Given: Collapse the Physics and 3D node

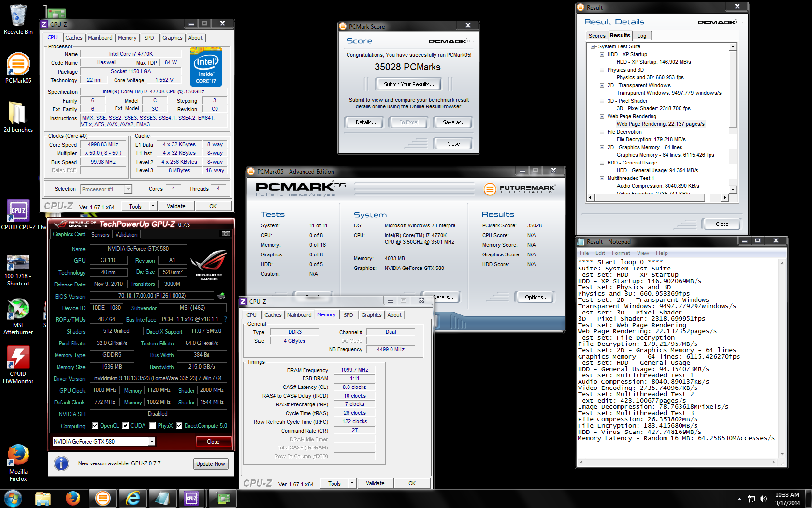Looking at the screenshot, I should pos(602,70).
